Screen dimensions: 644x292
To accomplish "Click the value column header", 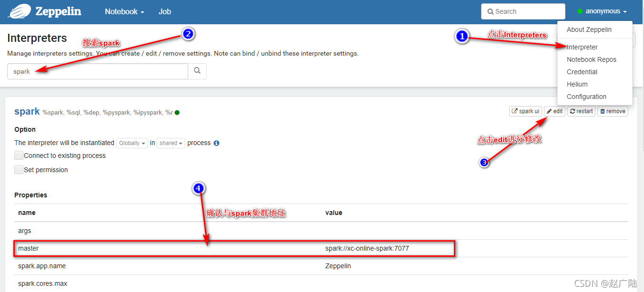I will pos(334,213).
